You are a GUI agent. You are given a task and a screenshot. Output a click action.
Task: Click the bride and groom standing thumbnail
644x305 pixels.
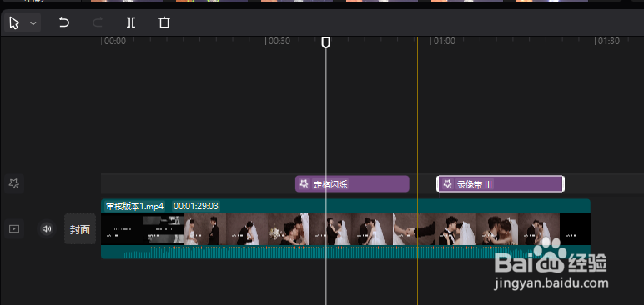click(205, 229)
